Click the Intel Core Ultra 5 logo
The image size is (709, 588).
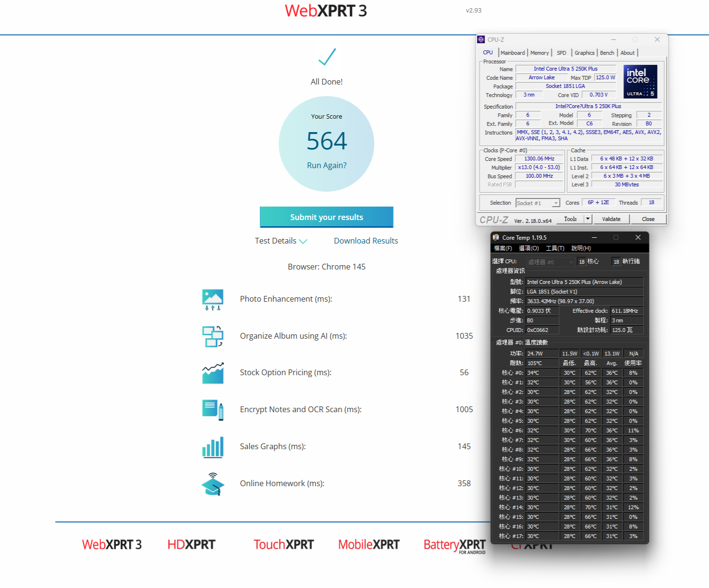click(640, 82)
